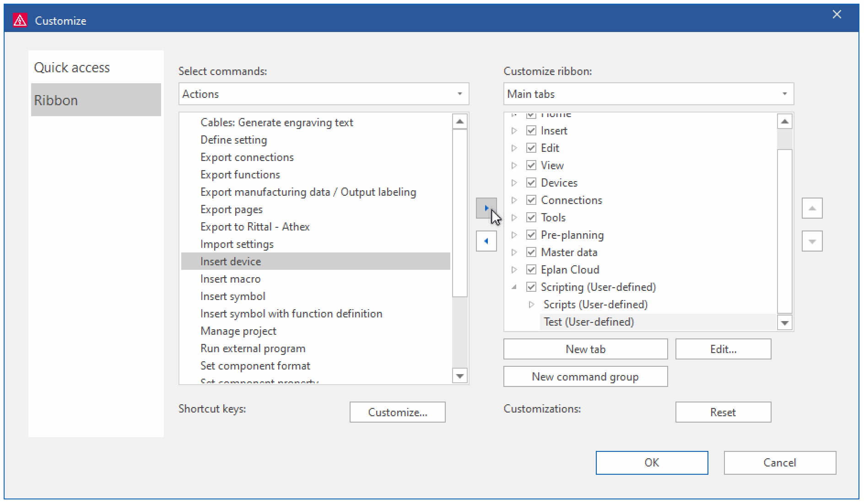The width and height of the screenshot is (864, 504).
Task: Toggle Scripting (User-defined) checkbox
Action: [531, 287]
